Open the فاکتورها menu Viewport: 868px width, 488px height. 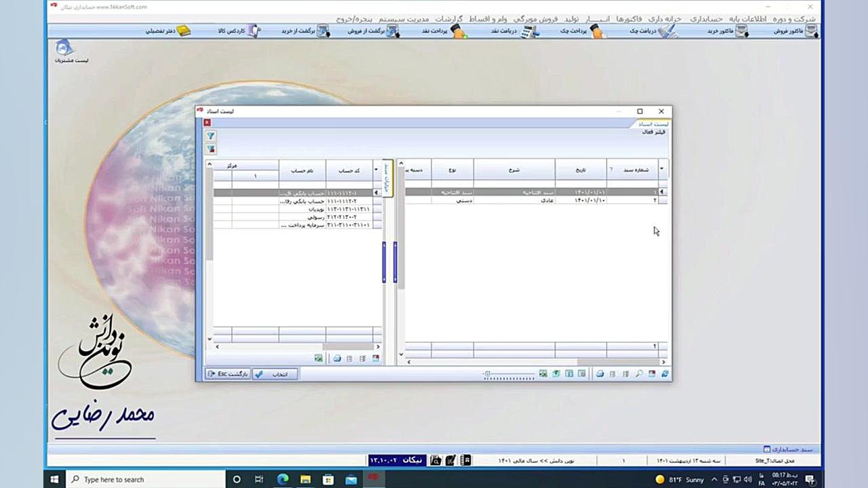pyautogui.click(x=629, y=18)
